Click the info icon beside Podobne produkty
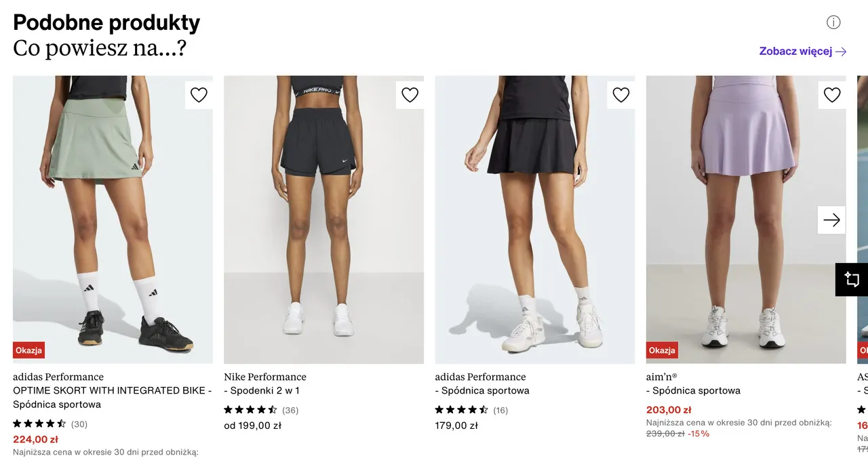868x458 pixels. [x=833, y=22]
